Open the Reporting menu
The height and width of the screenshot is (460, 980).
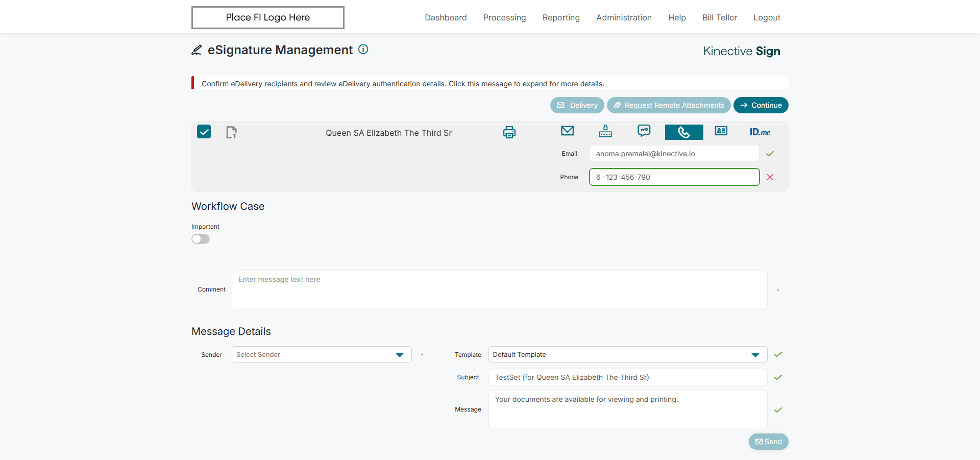561,17
